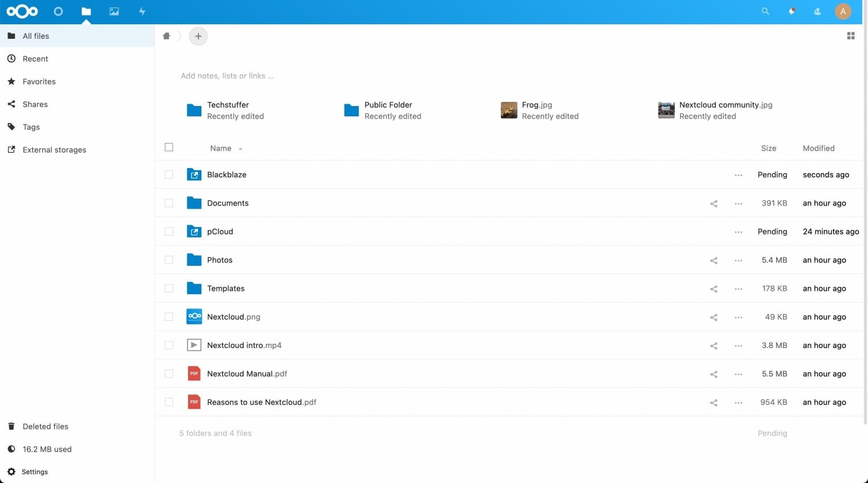The height and width of the screenshot is (483, 868).
Task: Click the share icon for Documents
Action: [713, 203]
